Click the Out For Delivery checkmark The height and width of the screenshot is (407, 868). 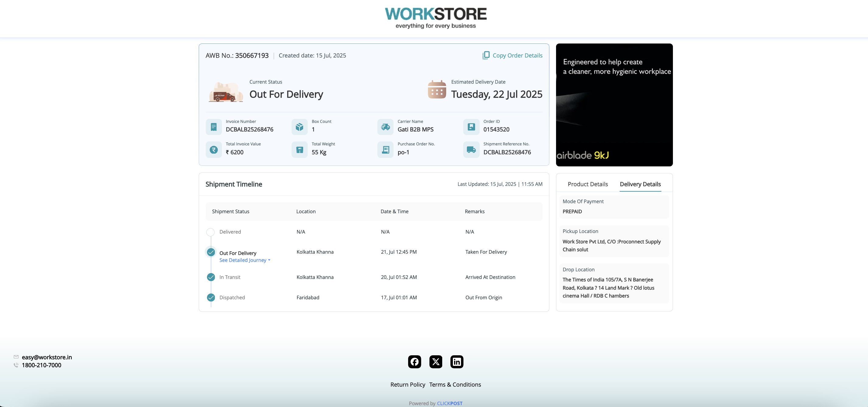click(211, 252)
